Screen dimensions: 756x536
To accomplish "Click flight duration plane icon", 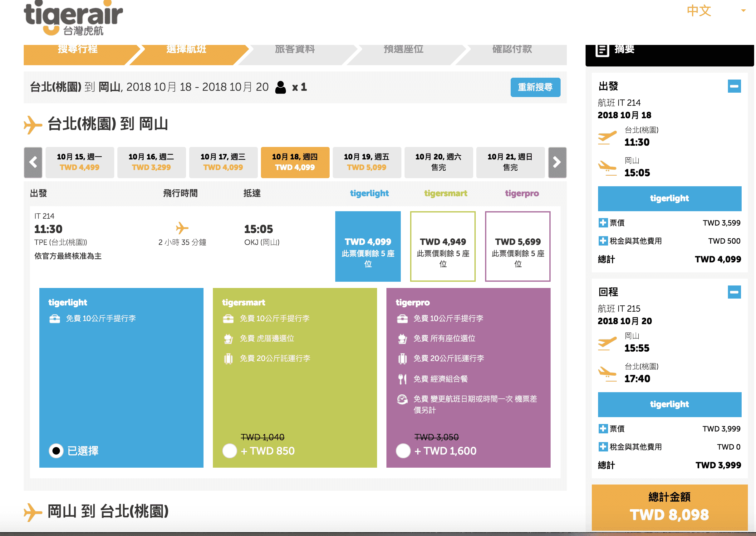I will [182, 228].
